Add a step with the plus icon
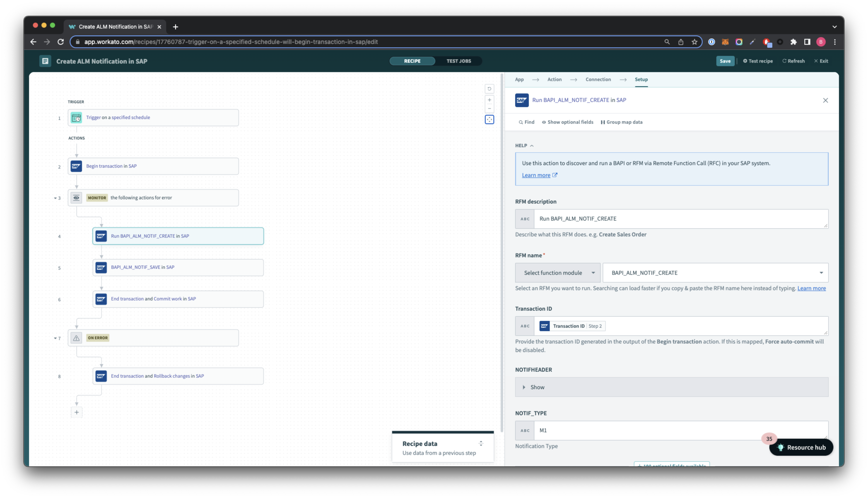 [76, 412]
